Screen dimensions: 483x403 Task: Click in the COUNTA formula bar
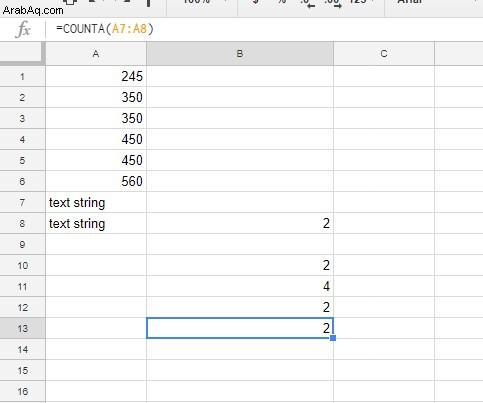tap(263, 29)
